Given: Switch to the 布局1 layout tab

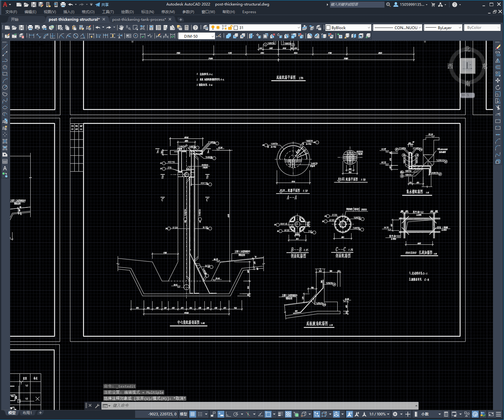Looking at the screenshot, I should tap(27, 413).
